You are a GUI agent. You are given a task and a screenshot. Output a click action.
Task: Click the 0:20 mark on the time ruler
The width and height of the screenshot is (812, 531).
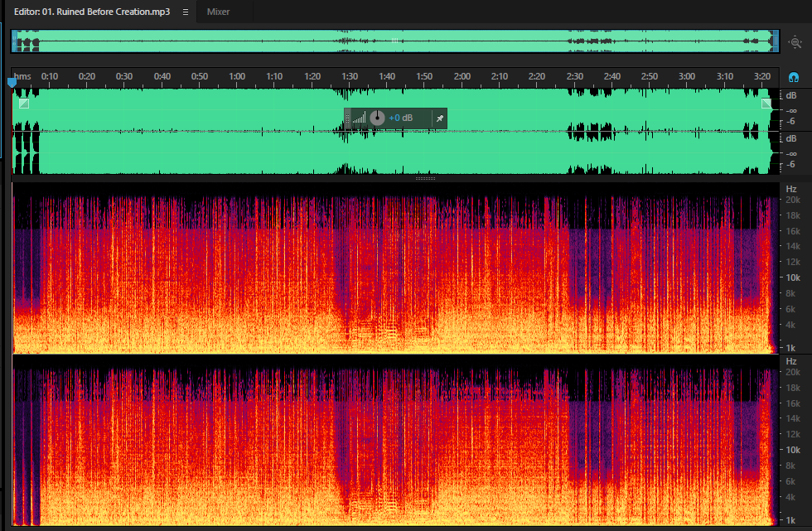coord(87,76)
